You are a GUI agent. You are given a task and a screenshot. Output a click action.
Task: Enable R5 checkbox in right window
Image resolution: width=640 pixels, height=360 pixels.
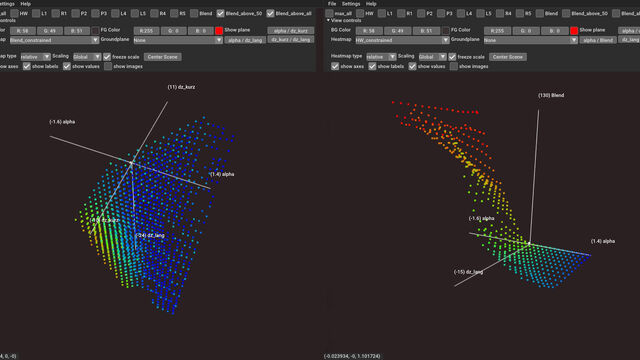click(520, 13)
